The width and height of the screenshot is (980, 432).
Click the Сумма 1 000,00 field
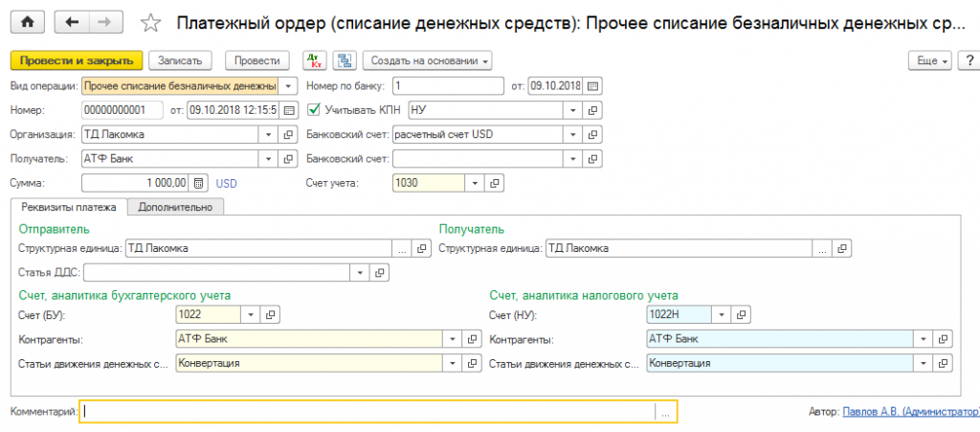tap(136, 183)
